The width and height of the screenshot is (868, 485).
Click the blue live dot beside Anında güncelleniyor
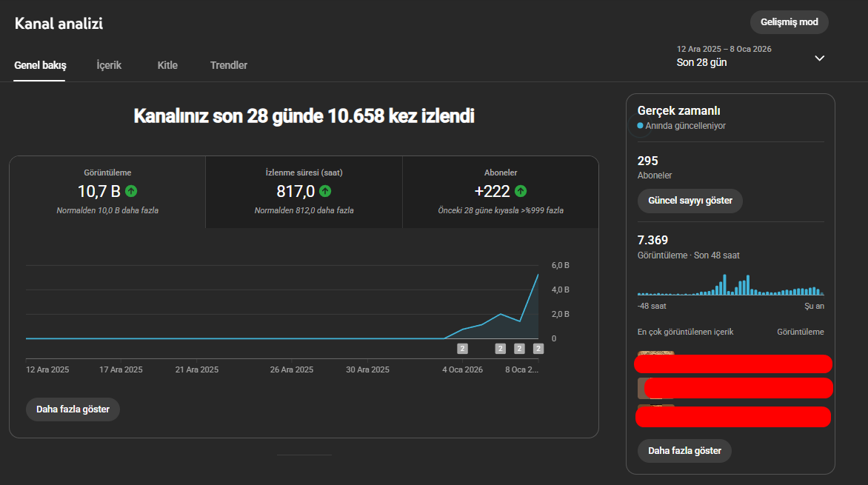click(x=640, y=126)
